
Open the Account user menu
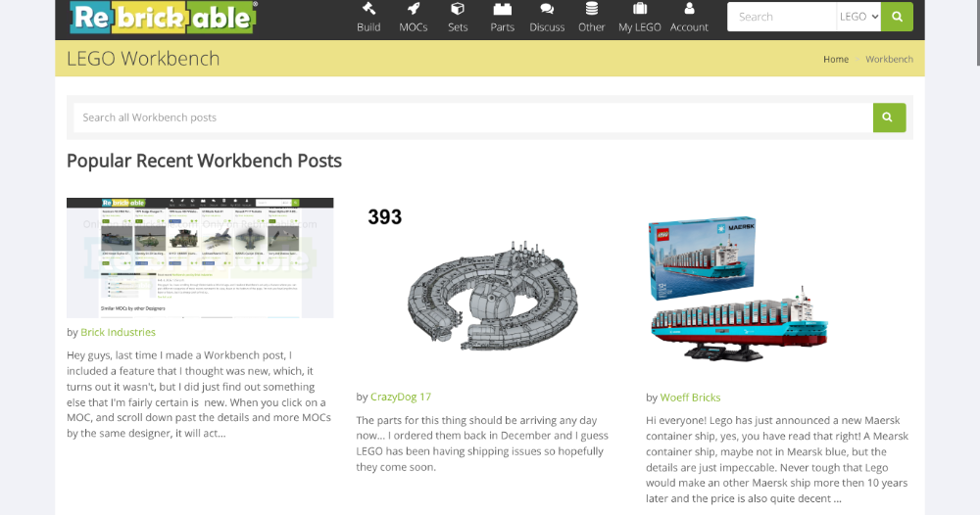click(689, 18)
